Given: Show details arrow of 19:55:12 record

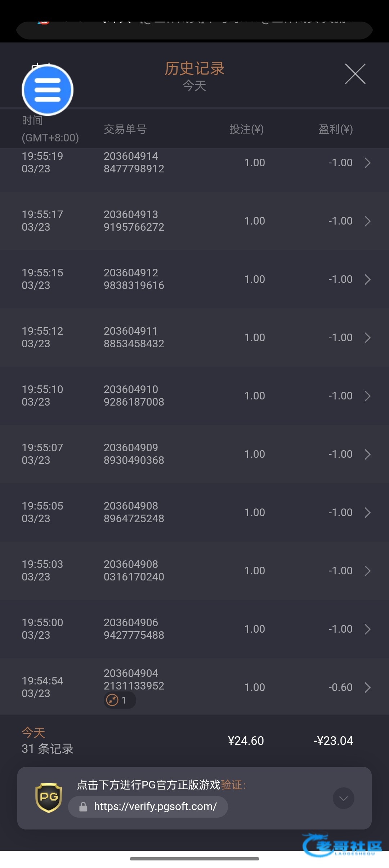Looking at the screenshot, I should click(x=367, y=338).
